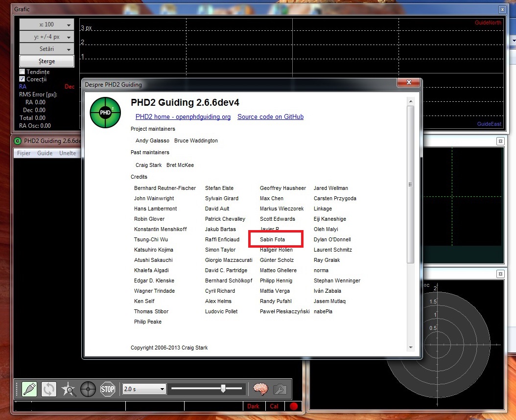Click the Cal status bar entry
This screenshot has width=516, height=420.
click(274, 406)
